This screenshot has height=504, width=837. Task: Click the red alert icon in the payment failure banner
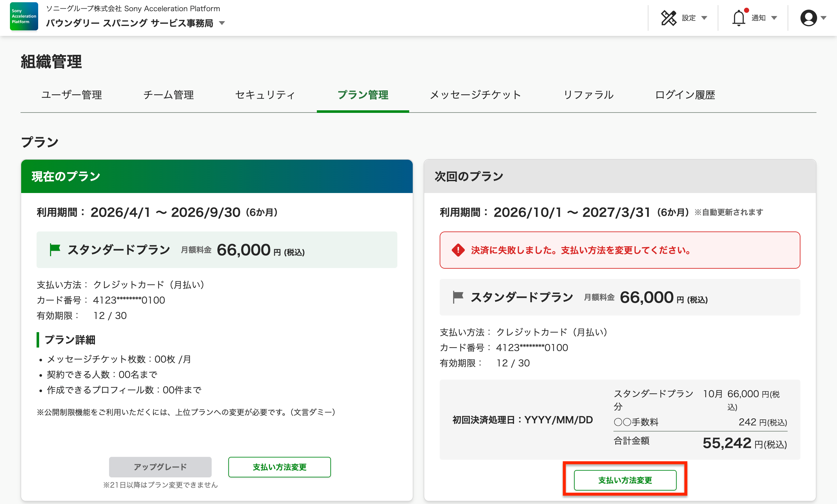[458, 250]
